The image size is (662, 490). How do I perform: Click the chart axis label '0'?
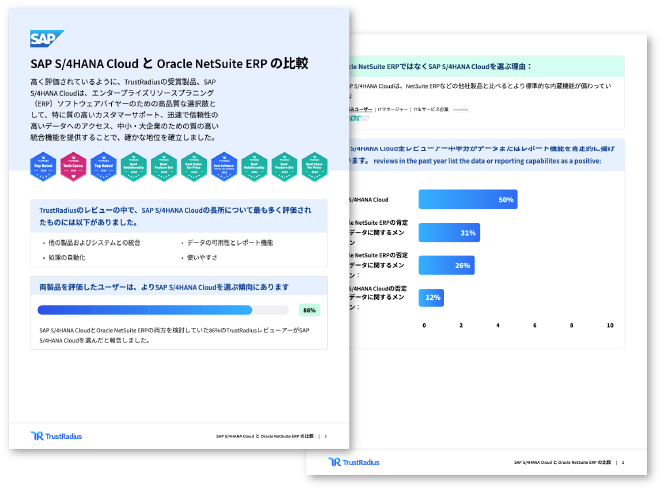click(x=424, y=325)
